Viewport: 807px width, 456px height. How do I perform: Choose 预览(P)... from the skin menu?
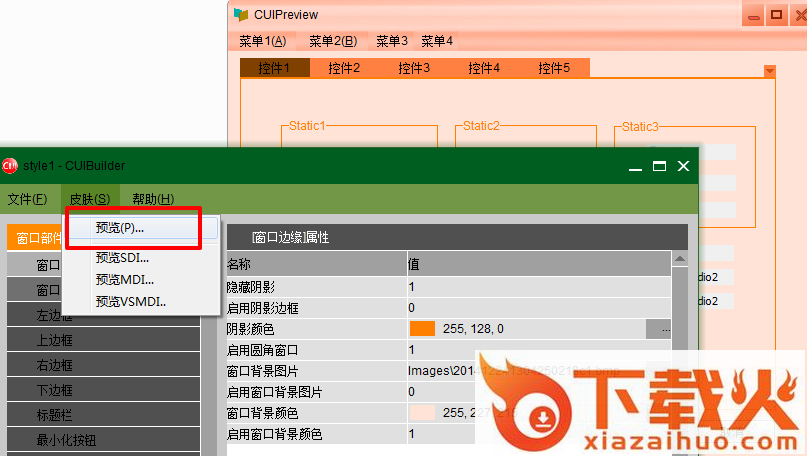pos(120,228)
